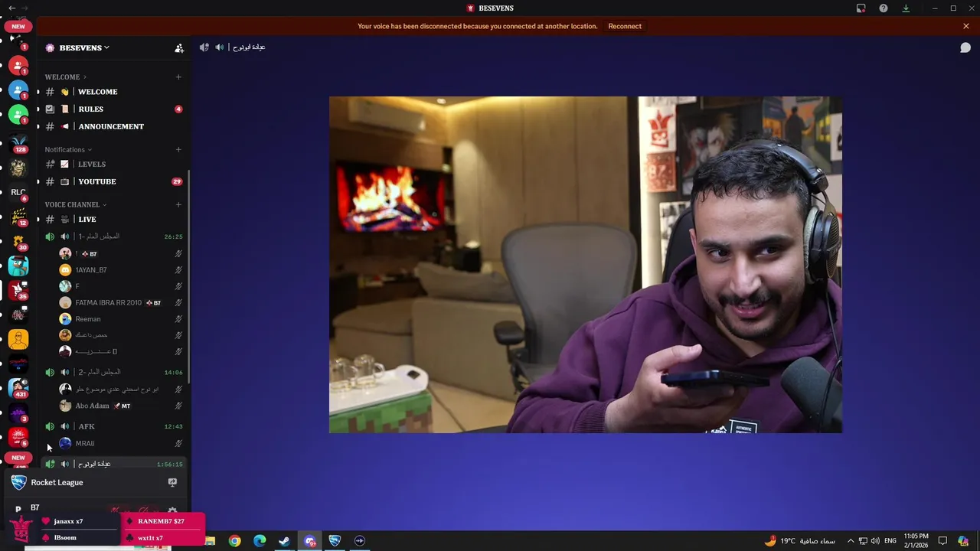The image size is (980, 551).
Task: Select user FATMA IBRA RR 2010
Action: click(x=121, y=302)
